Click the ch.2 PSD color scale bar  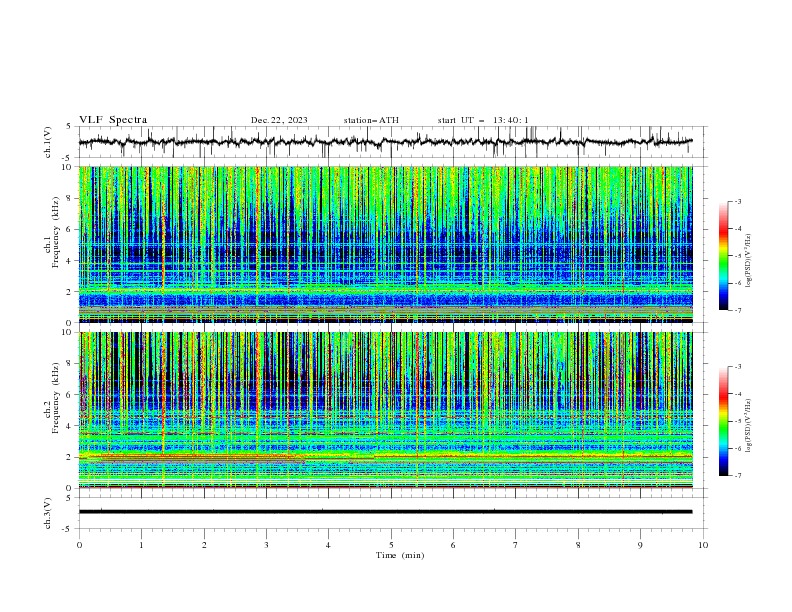tap(724, 421)
